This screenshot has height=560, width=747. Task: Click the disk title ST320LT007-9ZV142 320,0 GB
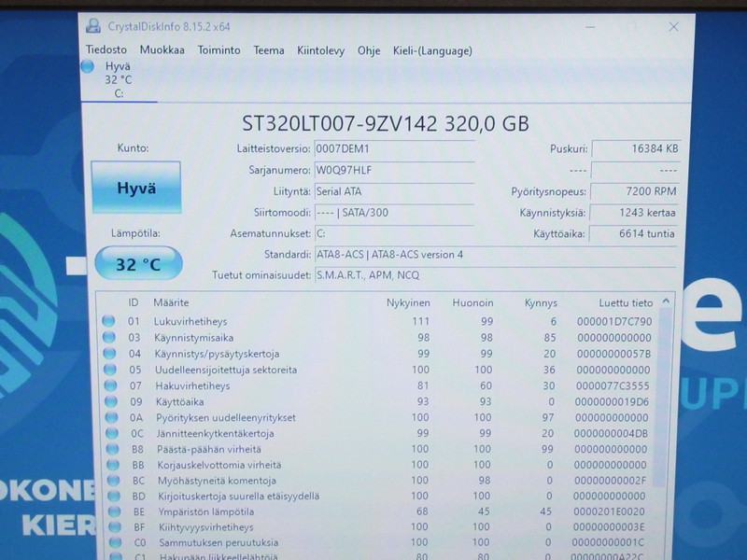point(386,124)
